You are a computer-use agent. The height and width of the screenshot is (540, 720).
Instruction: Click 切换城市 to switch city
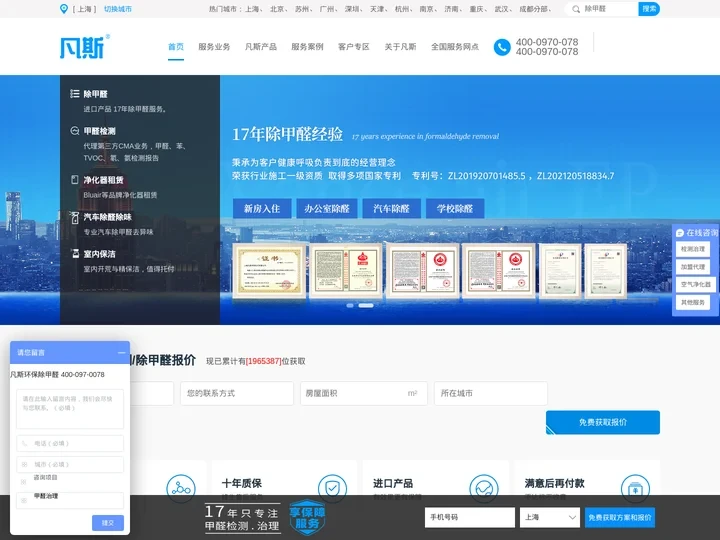pyautogui.click(x=118, y=9)
